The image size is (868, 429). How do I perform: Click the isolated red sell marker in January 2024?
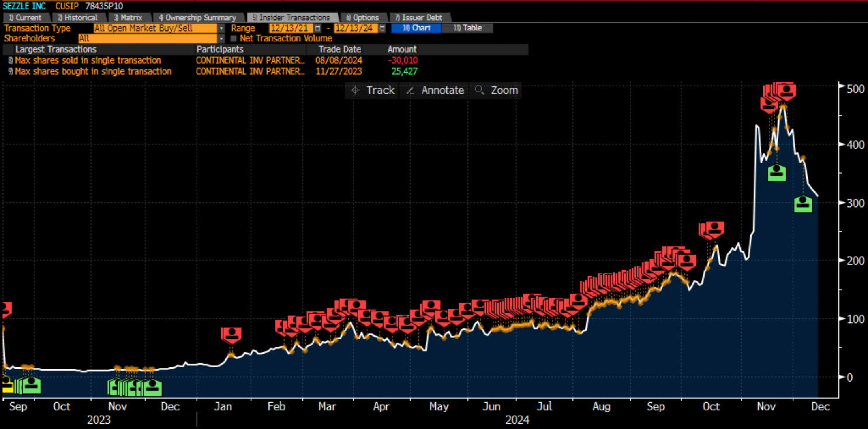point(232,335)
